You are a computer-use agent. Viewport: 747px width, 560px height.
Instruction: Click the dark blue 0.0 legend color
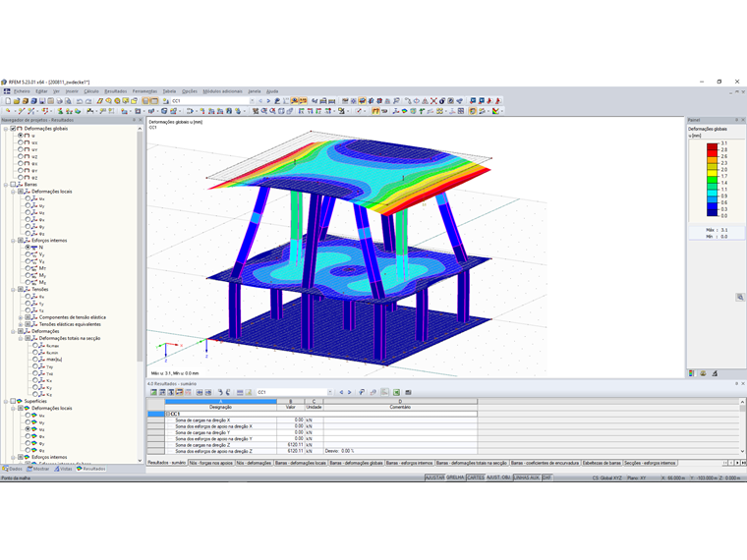pyautogui.click(x=713, y=213)
